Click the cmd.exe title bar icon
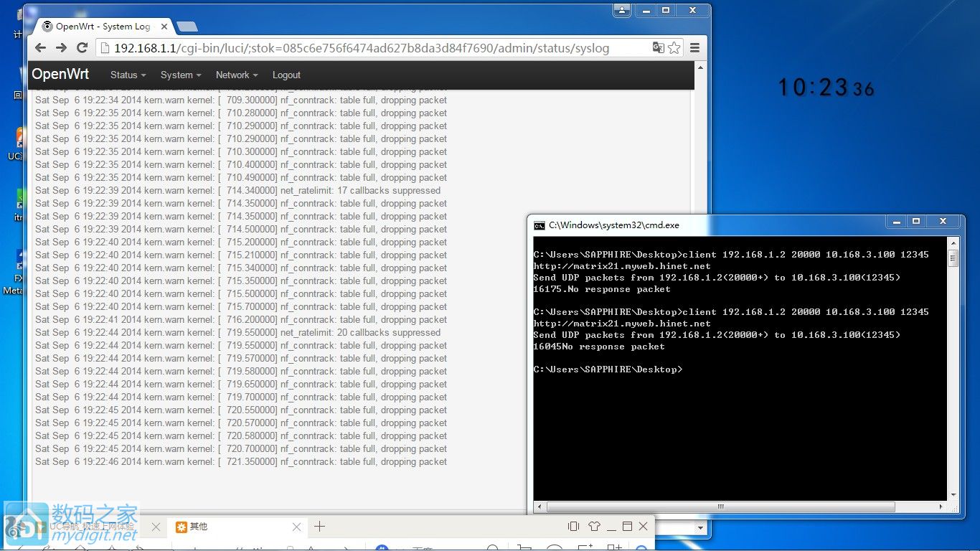 tap(540, 225)
